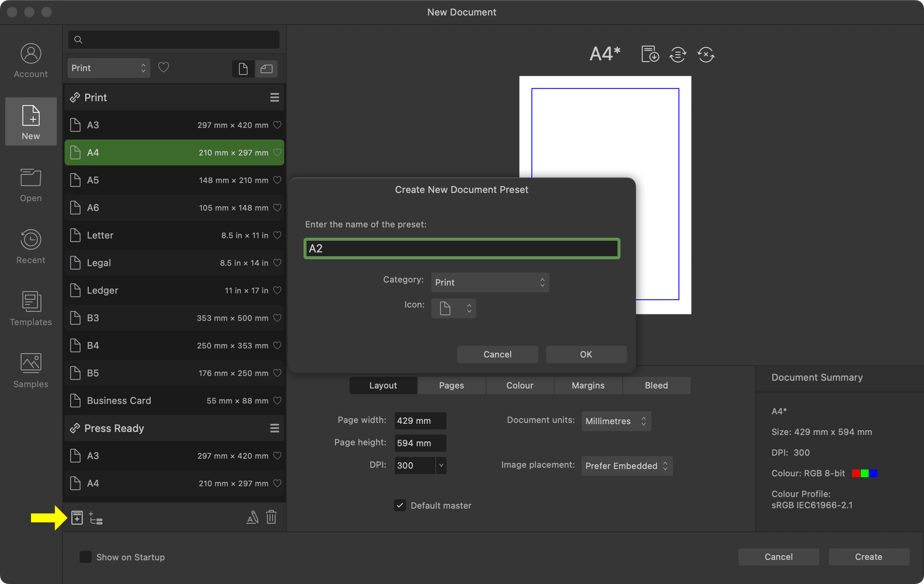
Task: Open the Samples sidebar section
Action: tap(31, 370)
